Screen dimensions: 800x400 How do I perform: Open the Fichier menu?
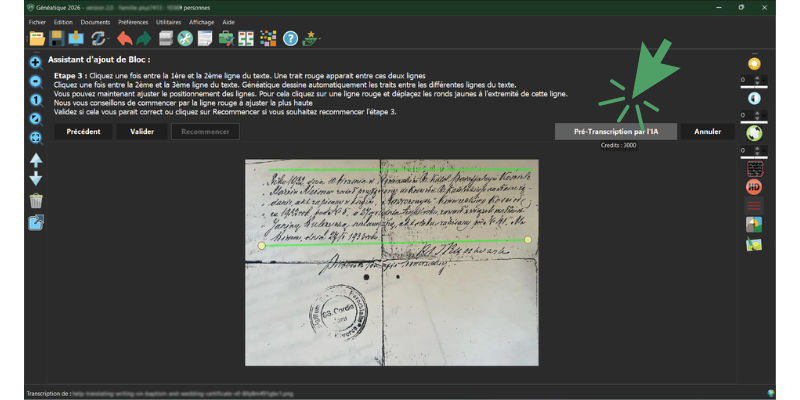[x=37, y=21]
